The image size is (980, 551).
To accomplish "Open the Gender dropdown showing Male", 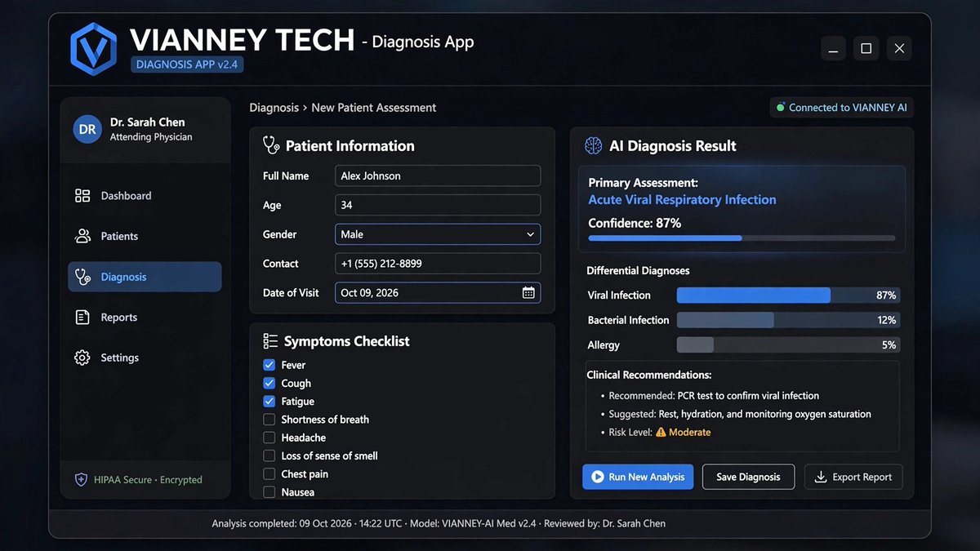I will coord(438,234).
